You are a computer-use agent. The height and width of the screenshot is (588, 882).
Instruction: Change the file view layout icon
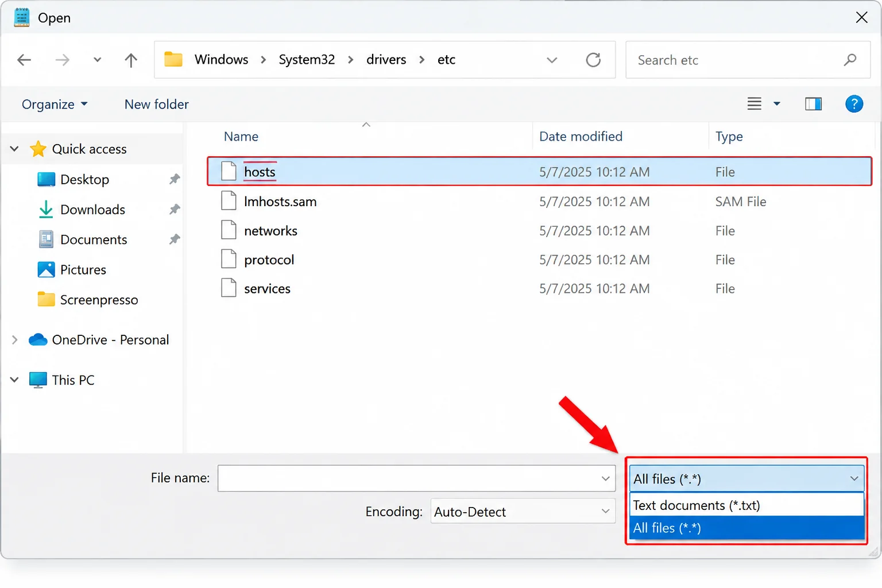click(x=755, y=104)
